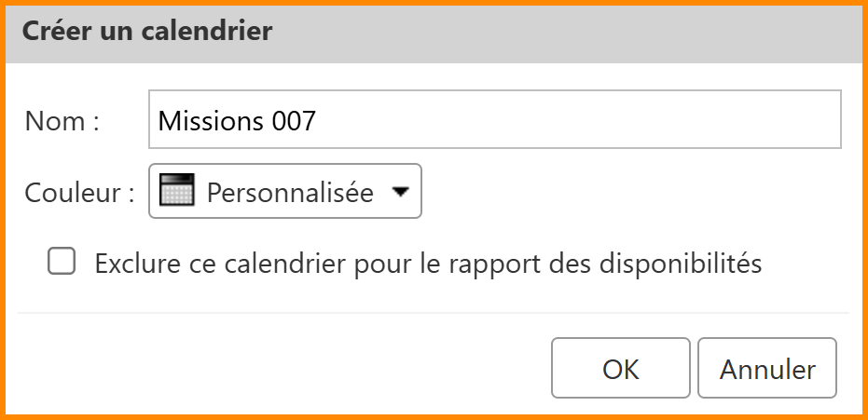Enable the exclude calendar checkbox
This screenshot has width=868, height=420.
(x=62, y=263)
